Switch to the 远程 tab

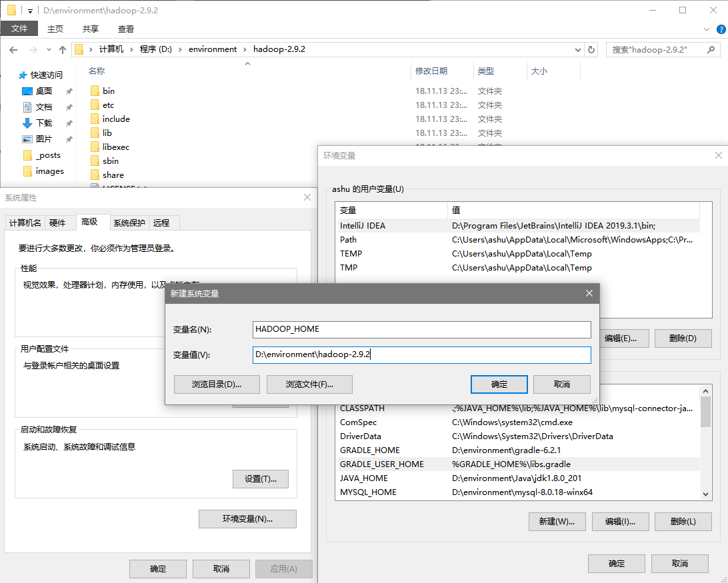pos(161,223)
